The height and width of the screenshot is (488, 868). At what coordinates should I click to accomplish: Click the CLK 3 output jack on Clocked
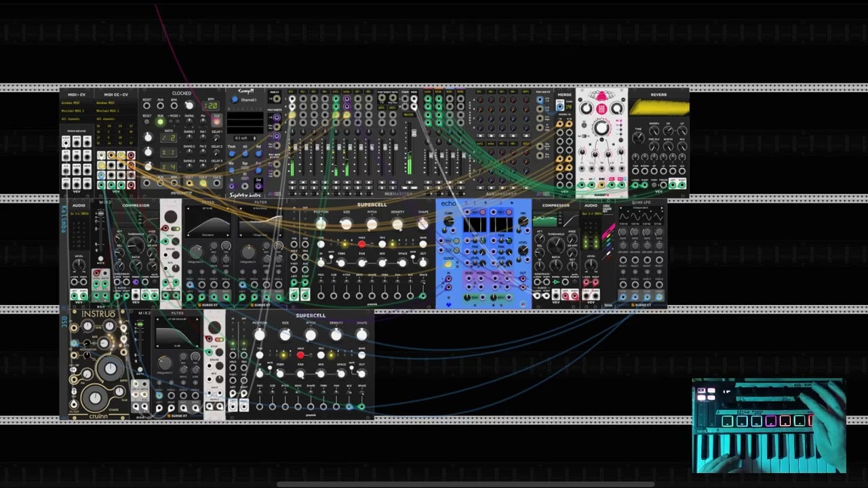tap(216, 183)
